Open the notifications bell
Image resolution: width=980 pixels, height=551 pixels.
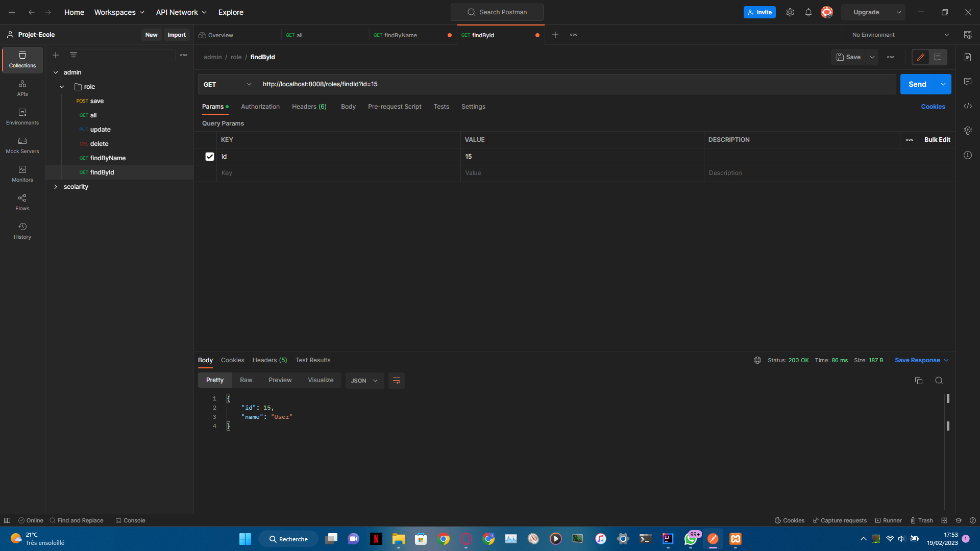point(808,12)
